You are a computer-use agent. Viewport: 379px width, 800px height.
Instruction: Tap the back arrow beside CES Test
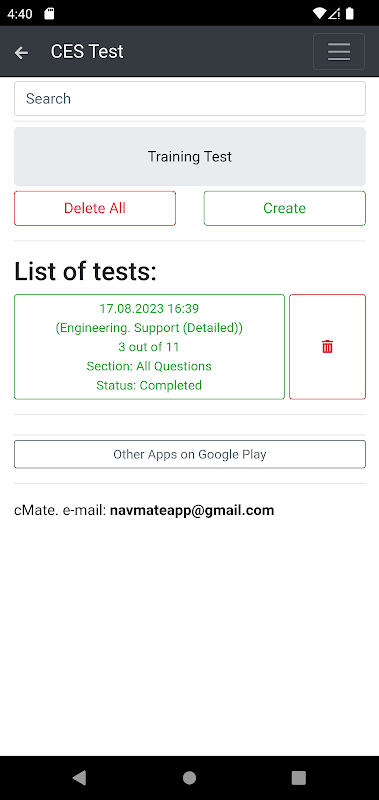click(21, 52)
